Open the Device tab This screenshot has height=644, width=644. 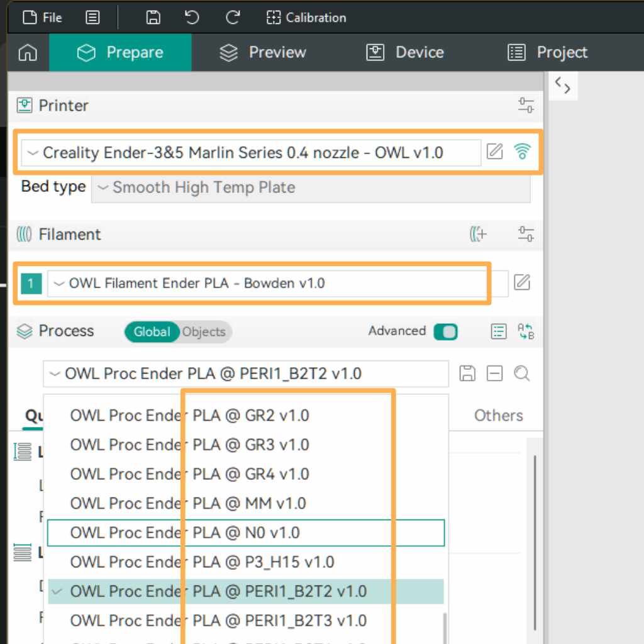click(x=405, y=53)
